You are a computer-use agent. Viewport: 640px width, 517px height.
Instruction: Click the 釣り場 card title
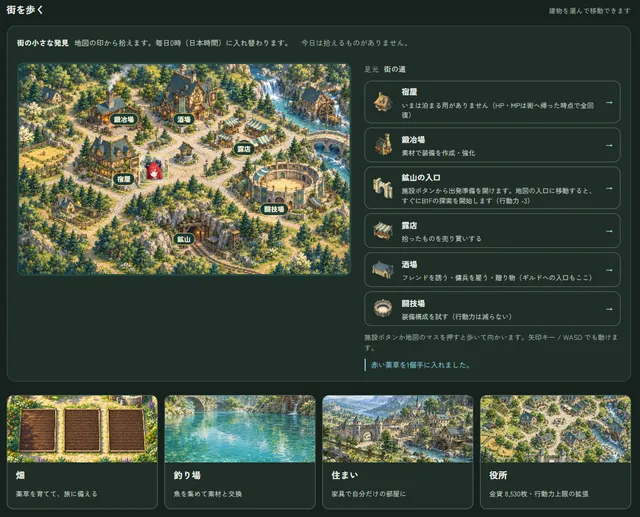(187, 475)
